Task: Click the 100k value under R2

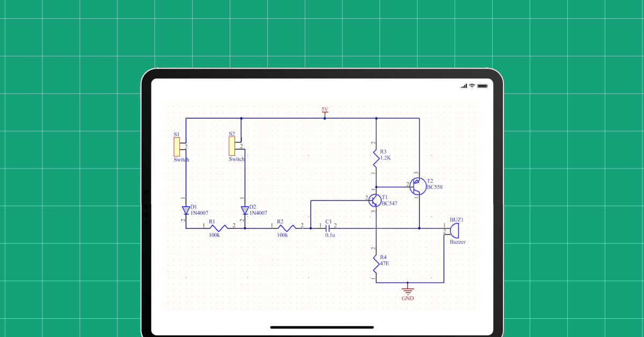Action: click(x=282, y=235)
